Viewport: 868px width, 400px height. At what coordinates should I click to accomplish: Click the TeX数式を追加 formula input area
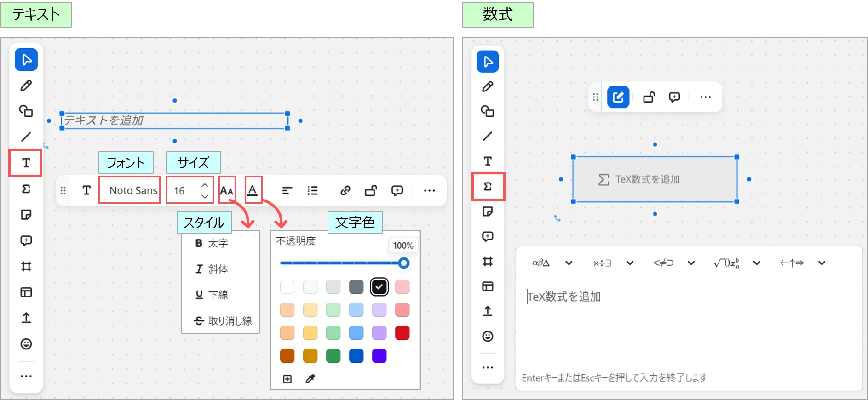coord(688,322)
